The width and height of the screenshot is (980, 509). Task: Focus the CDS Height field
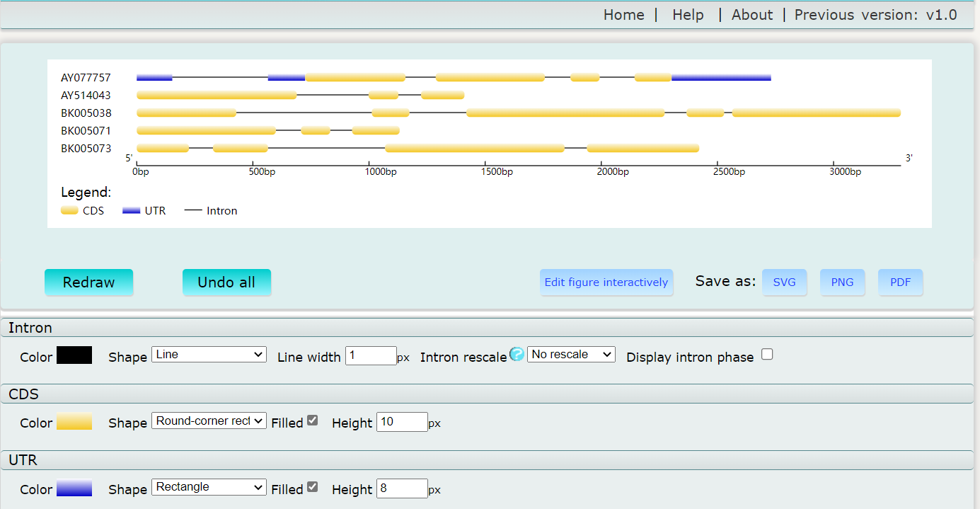coord(402,422)
